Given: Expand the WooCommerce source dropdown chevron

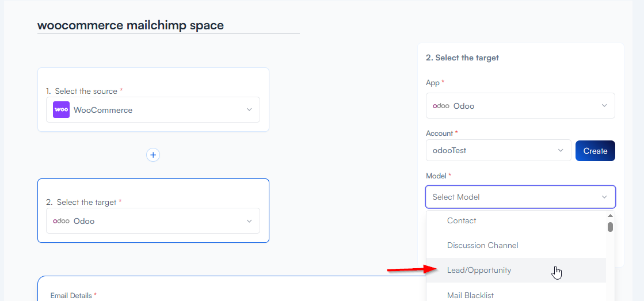Looking at the screenshot, I should click(249, 110).
